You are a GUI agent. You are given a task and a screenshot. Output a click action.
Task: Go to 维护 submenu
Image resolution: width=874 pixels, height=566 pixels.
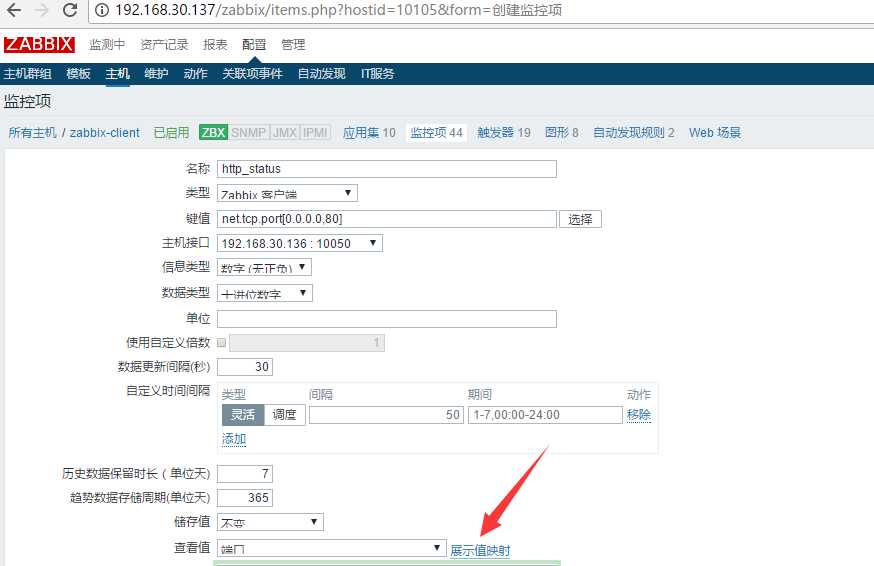coord(156,74)
